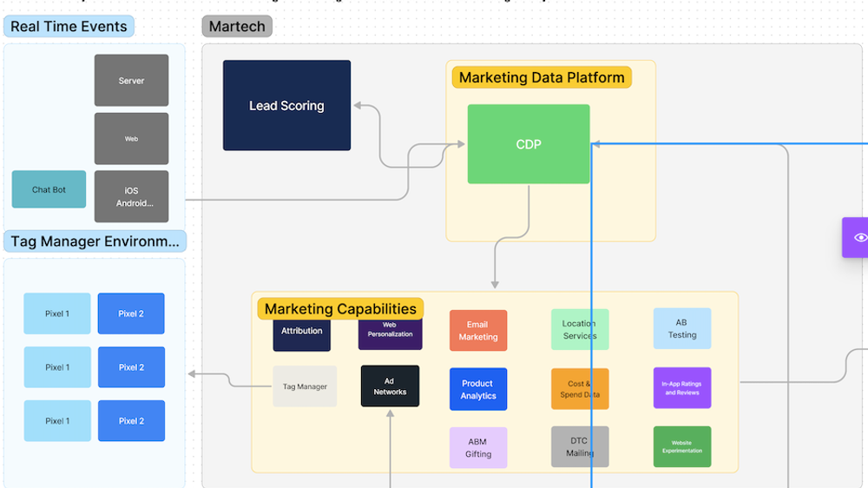Select the Chat Bot block
The height and width of the screenshot is (488, 868).
click(49, 189)
